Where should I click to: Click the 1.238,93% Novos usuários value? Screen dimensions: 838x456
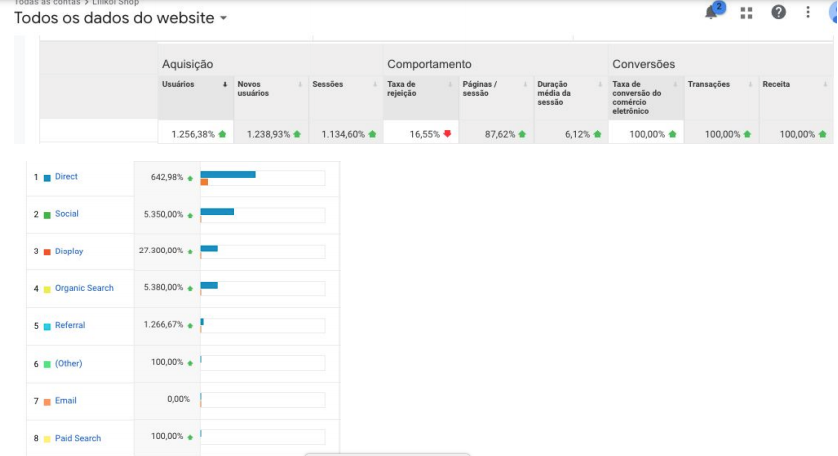click(268, 134)
